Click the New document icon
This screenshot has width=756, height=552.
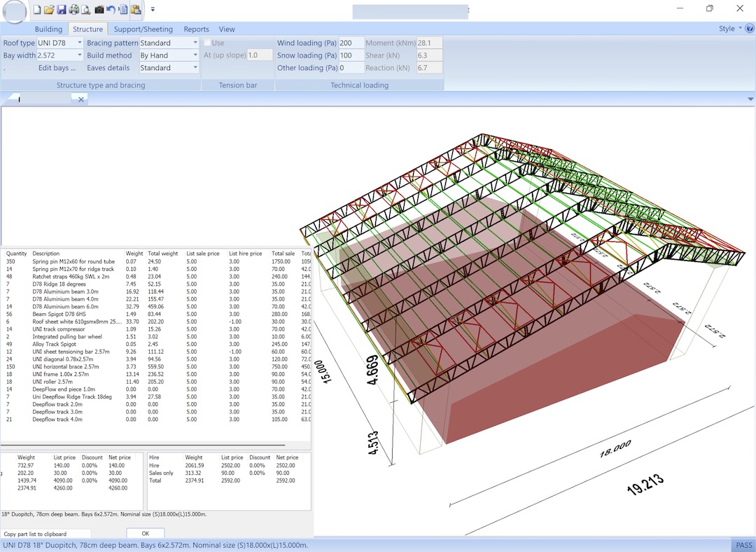tap(37, 10)
